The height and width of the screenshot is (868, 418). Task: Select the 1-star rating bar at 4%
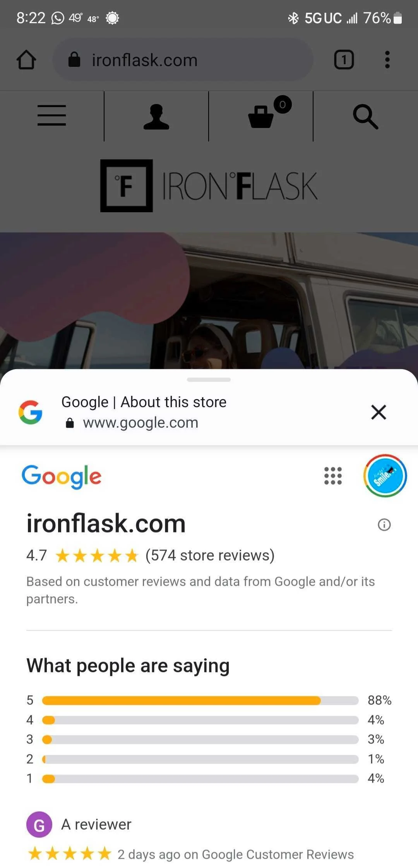coord(200,778)
